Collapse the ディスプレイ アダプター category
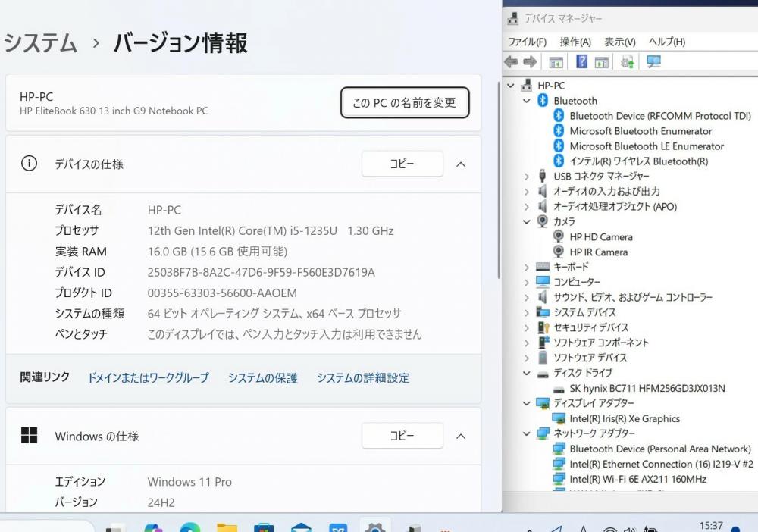758x532 pixels. 527,403
